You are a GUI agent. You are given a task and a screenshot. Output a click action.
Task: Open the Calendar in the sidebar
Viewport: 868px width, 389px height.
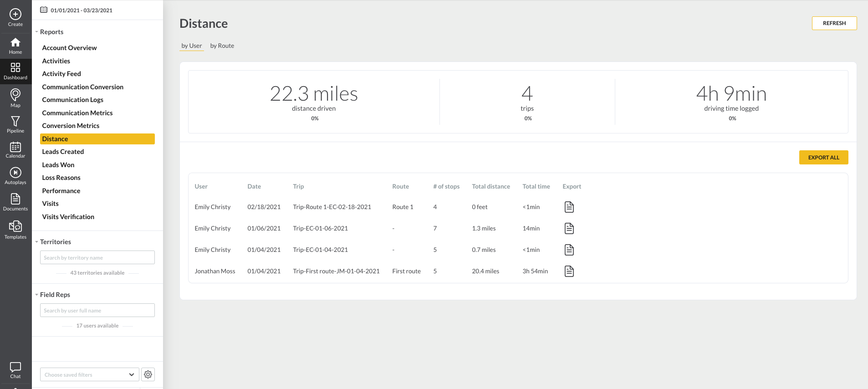[x=15, y=147]
